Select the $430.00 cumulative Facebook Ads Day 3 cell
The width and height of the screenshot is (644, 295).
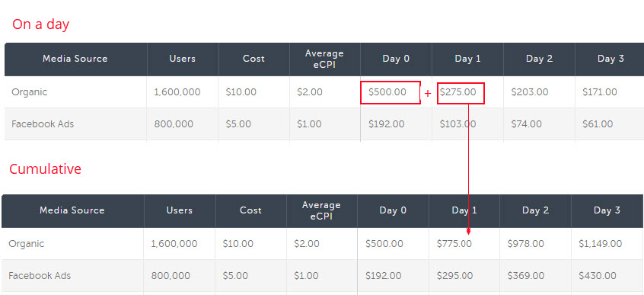598,276
